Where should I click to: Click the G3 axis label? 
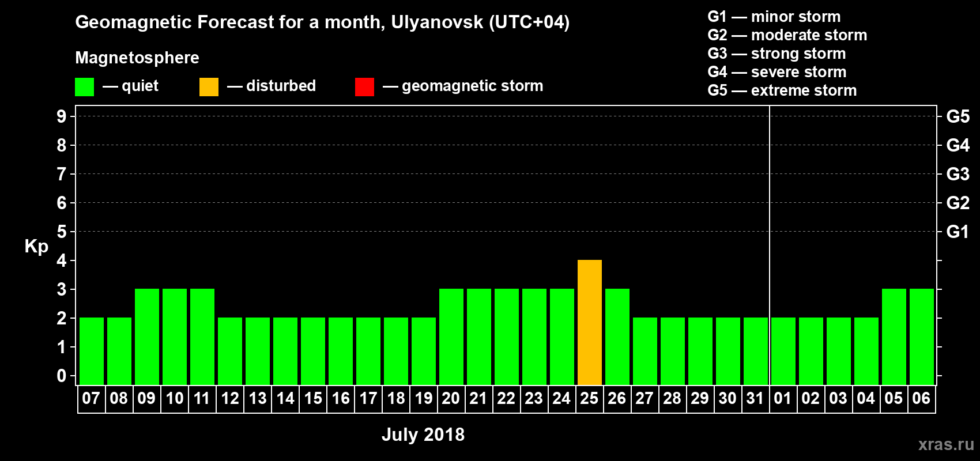click(x=958, y=174)
